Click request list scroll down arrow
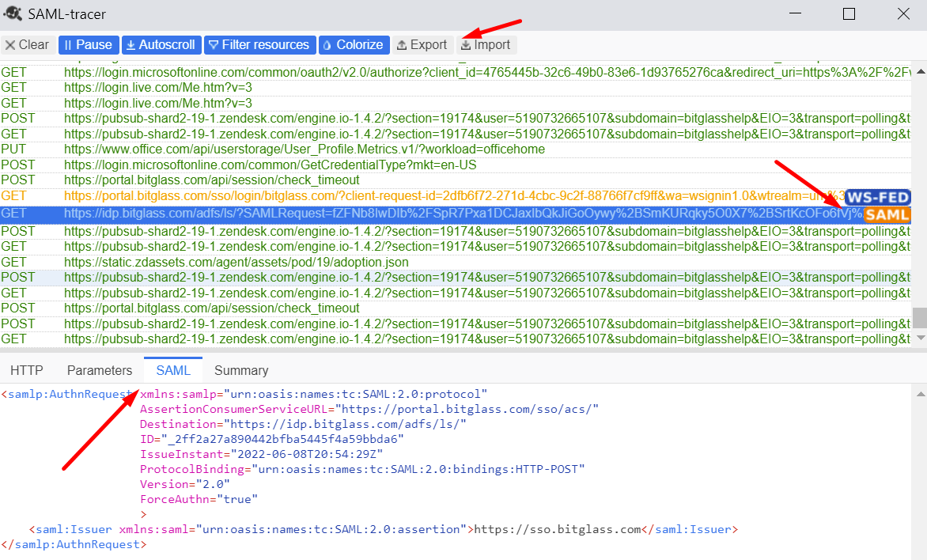Viewport: 927px width, 560px height. 920,339
